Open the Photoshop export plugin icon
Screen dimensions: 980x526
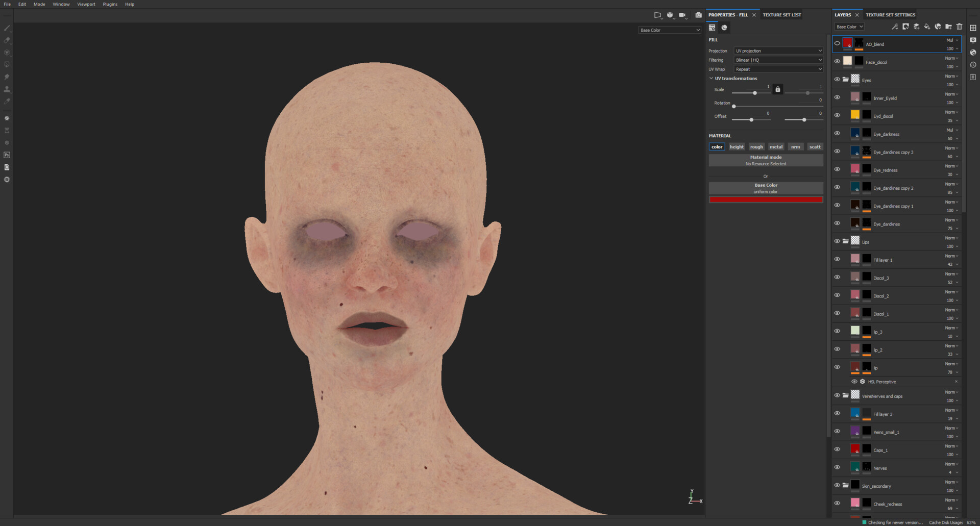[x=7, y=155]
